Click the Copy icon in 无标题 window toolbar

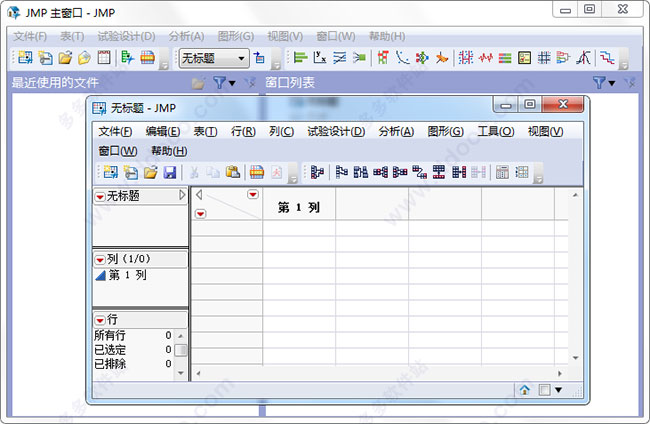pyautogui.click(x=213, y=172)
